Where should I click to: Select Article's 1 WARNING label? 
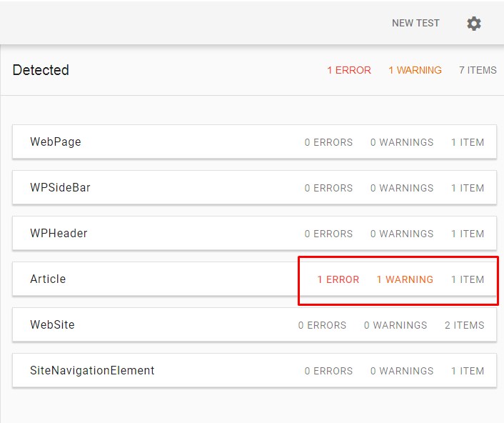coord(405,279)
